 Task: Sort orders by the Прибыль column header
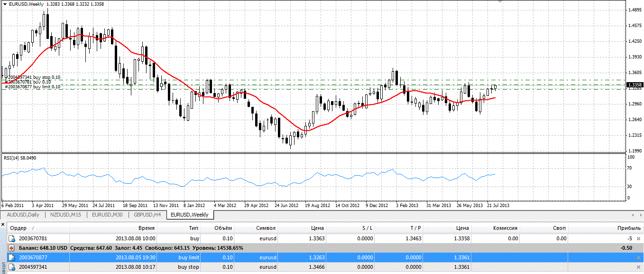(x=626, y=228)
